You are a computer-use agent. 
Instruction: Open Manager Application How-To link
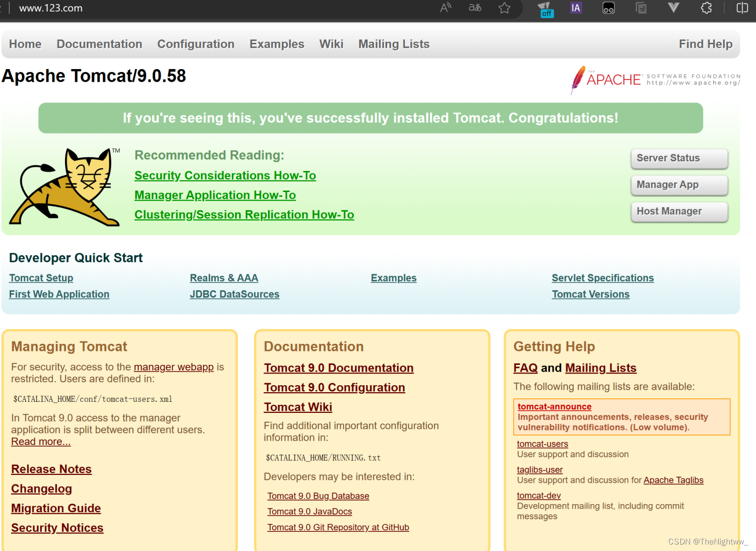tap(215, 195)
